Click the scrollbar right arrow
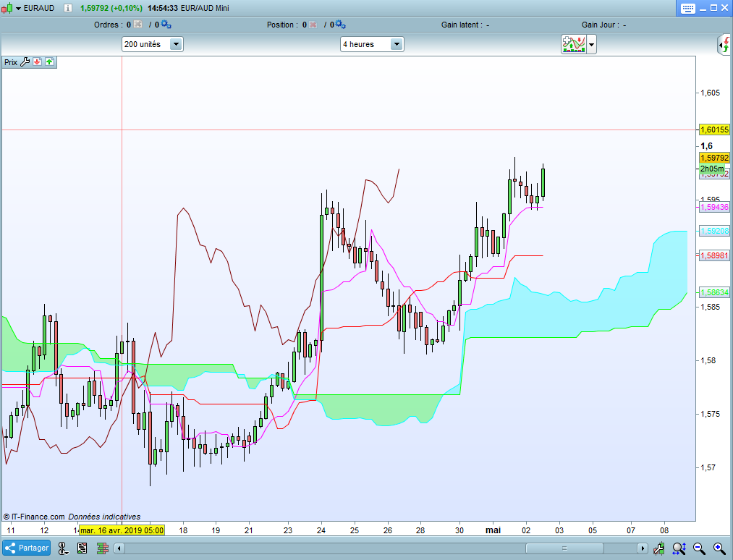733x560 pixels. [x=643, y=548]
